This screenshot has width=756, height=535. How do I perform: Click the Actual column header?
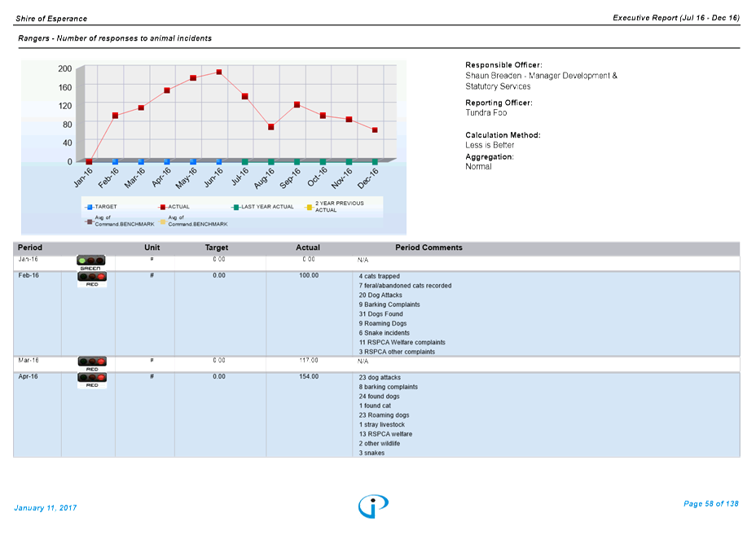tap(308, 248)
